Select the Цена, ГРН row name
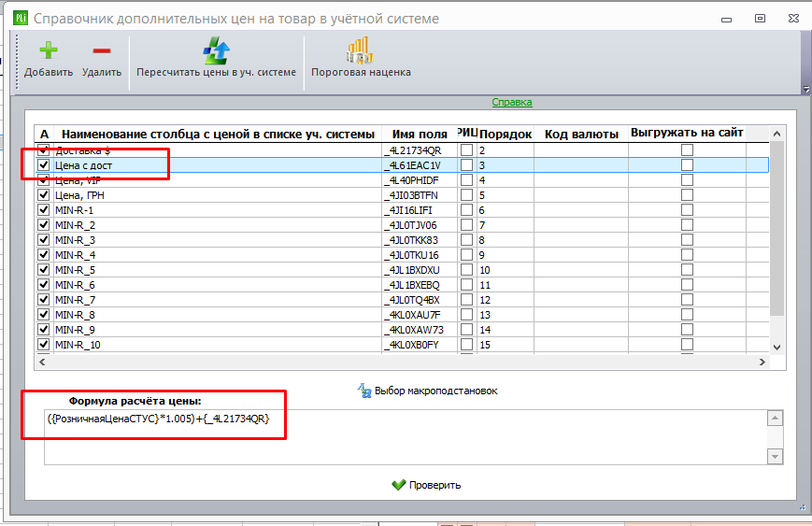This screenshot has width=812, height=526. (79, 195)
